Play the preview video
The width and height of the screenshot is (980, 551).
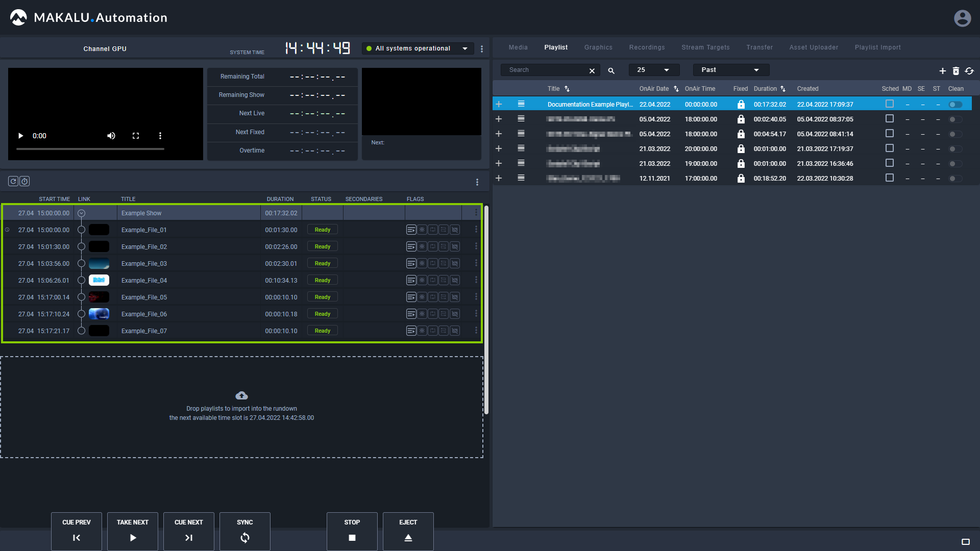20,136
